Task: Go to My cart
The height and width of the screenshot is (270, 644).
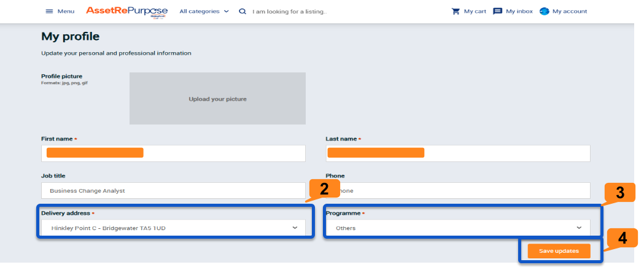Action: (475, 12)
